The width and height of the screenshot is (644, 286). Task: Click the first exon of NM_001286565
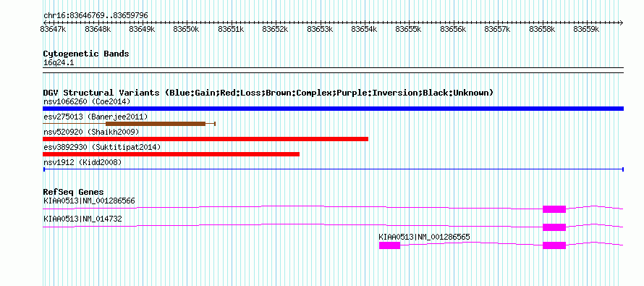[x=389, y=245]
